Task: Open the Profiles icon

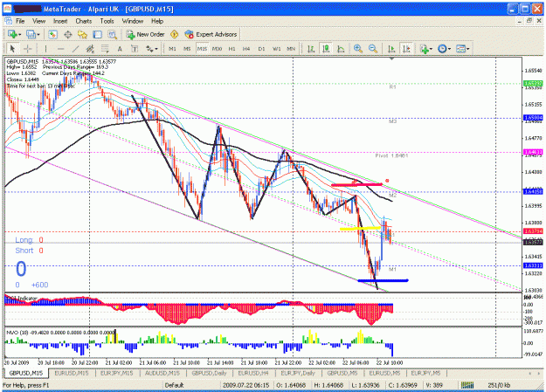Action: (31, 34)
